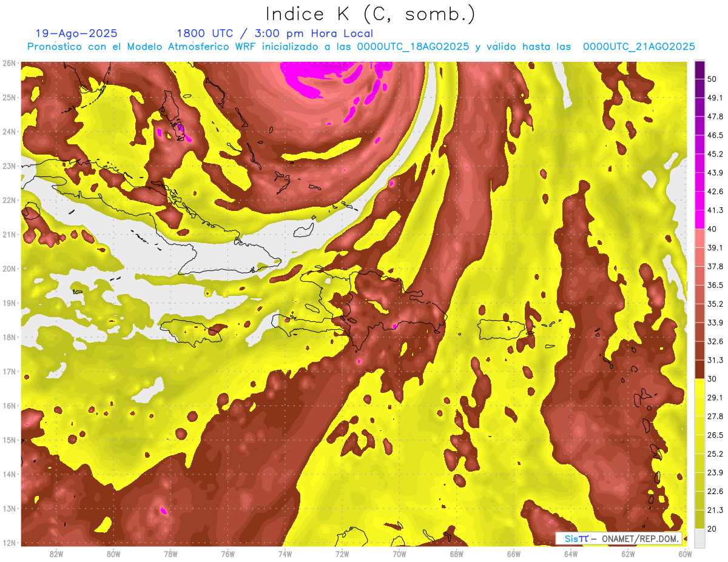This screenshot has width=728, height=562.
Task: Click the latitude label '22N'
Action: tap(8, 200)
